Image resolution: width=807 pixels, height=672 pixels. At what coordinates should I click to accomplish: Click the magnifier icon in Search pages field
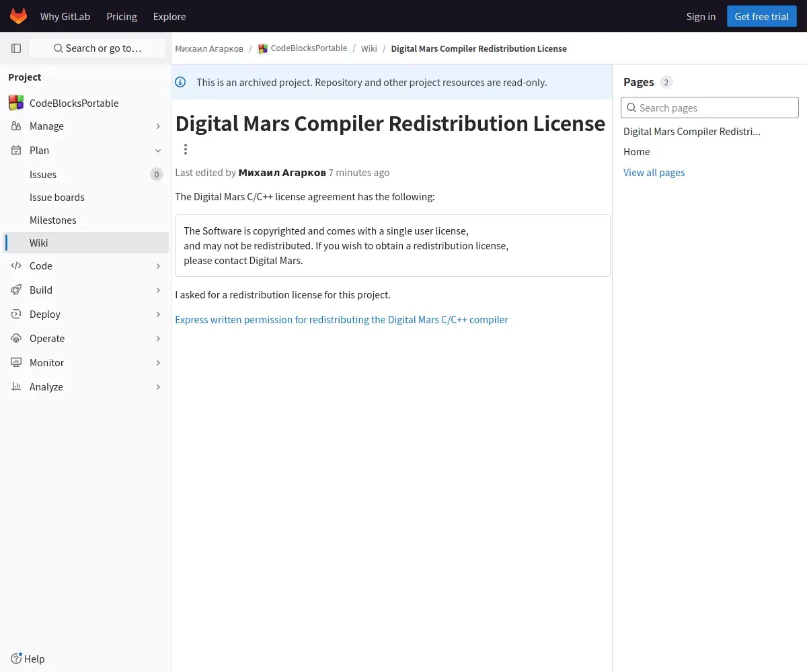pyautogui.click(x=631, y=108)
